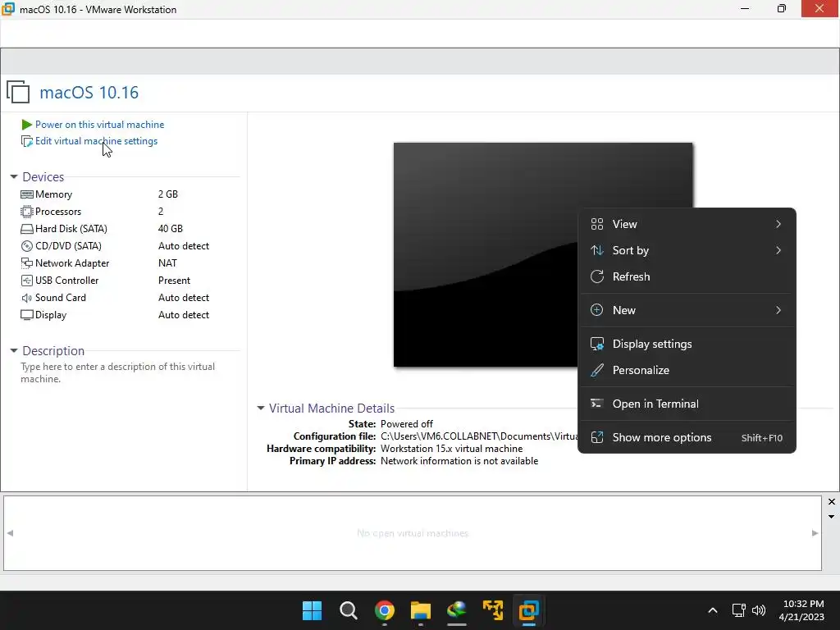Select the 2 GB memory value

167,194
